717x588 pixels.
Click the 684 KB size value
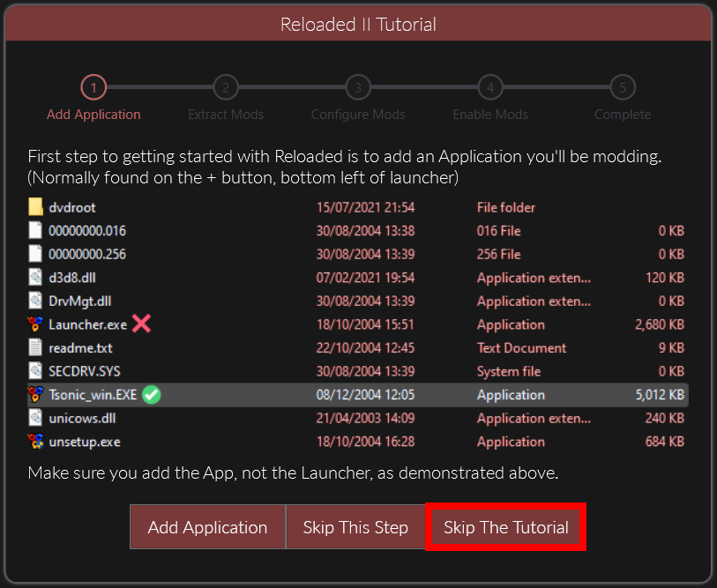pos(665,442)
